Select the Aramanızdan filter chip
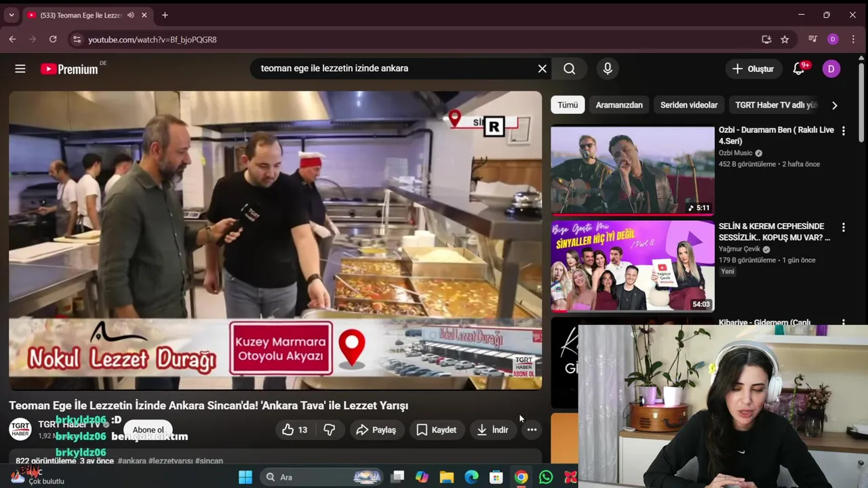The width and height of the screenshot is (868, 488). [x=619, y=105]
